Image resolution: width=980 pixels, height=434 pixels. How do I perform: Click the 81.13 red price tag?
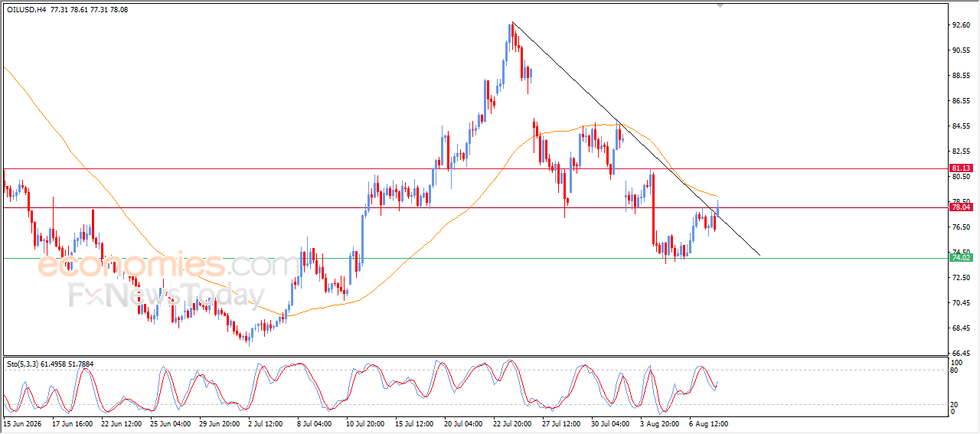961,168
